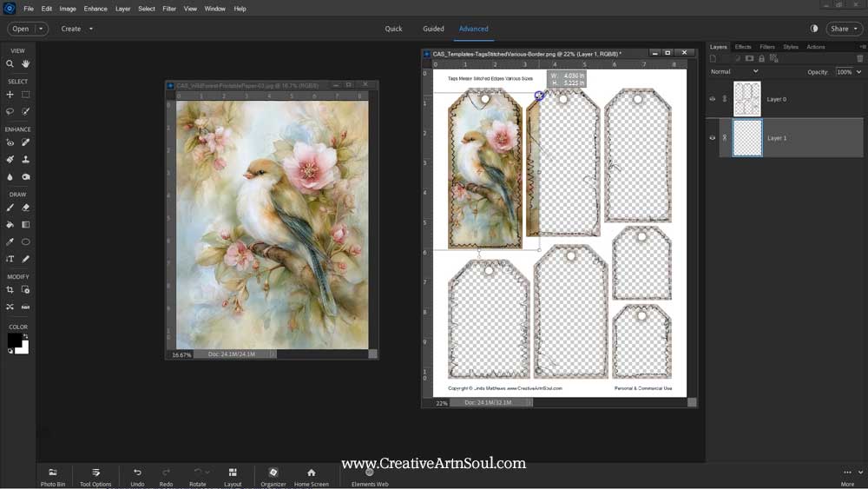Image resolution: width=868 pixels, height=489 pixels.
Task: Hide Layer 1 using its eye icon
Action: pyautogui.click(x=713, y=138)
